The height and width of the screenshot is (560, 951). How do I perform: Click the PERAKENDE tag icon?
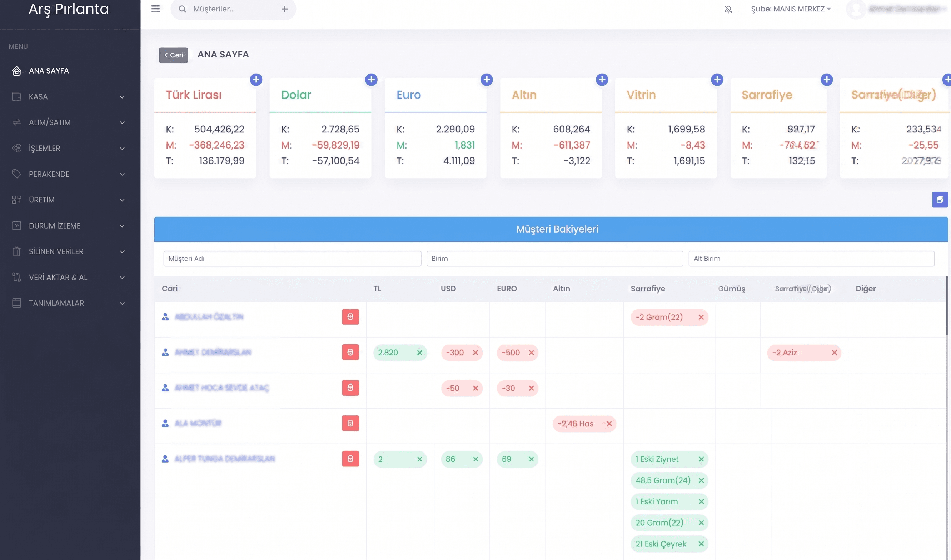(x=16, y=174)
